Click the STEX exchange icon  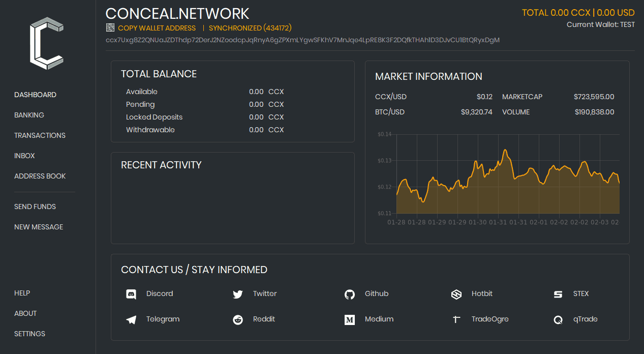tap(558, 294)
